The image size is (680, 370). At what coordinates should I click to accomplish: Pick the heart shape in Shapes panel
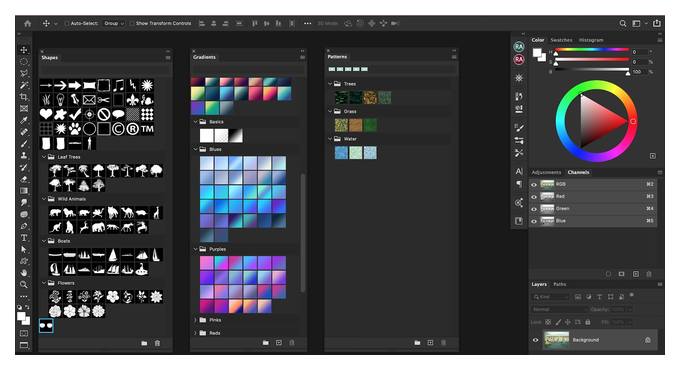pyautogui.click(x=46, y=114)
